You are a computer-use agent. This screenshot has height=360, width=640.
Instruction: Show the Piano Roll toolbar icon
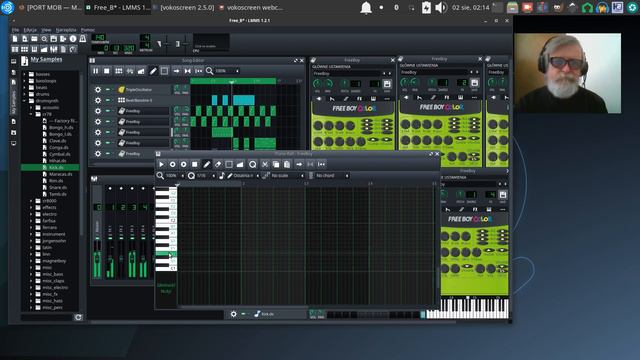(34, 49)
